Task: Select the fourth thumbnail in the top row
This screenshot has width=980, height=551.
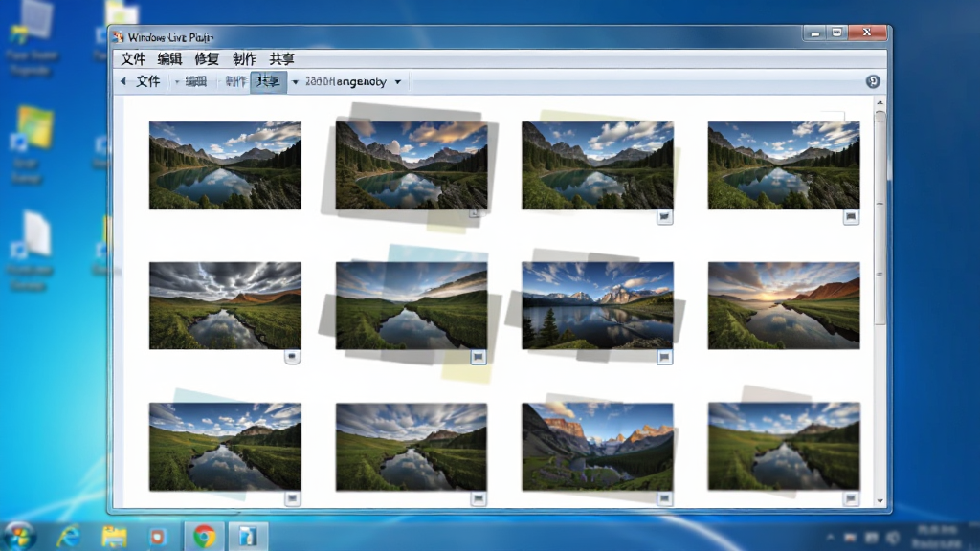Action: coord(784,165)
